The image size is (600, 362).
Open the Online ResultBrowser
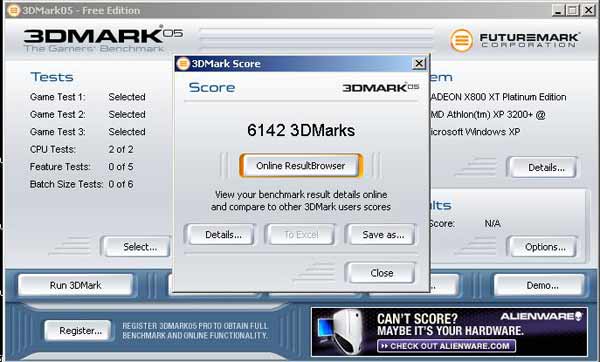(x=301, y=166)
